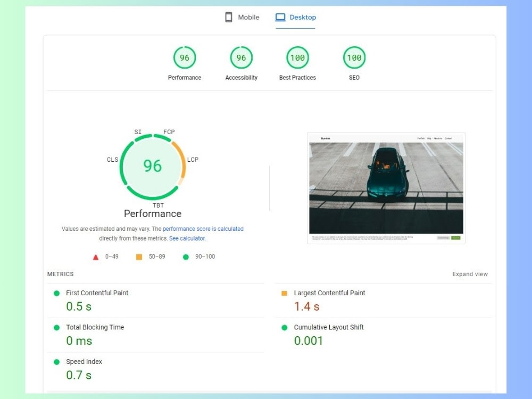Select the Desktop tab

point(295,18)
